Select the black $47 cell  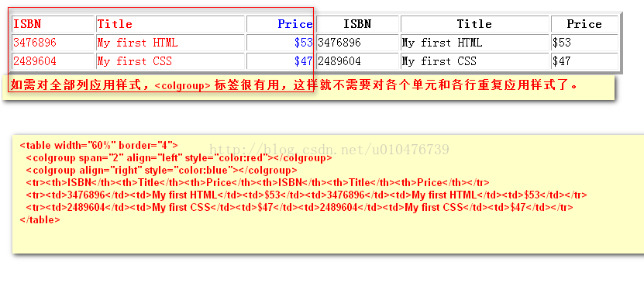584,61
